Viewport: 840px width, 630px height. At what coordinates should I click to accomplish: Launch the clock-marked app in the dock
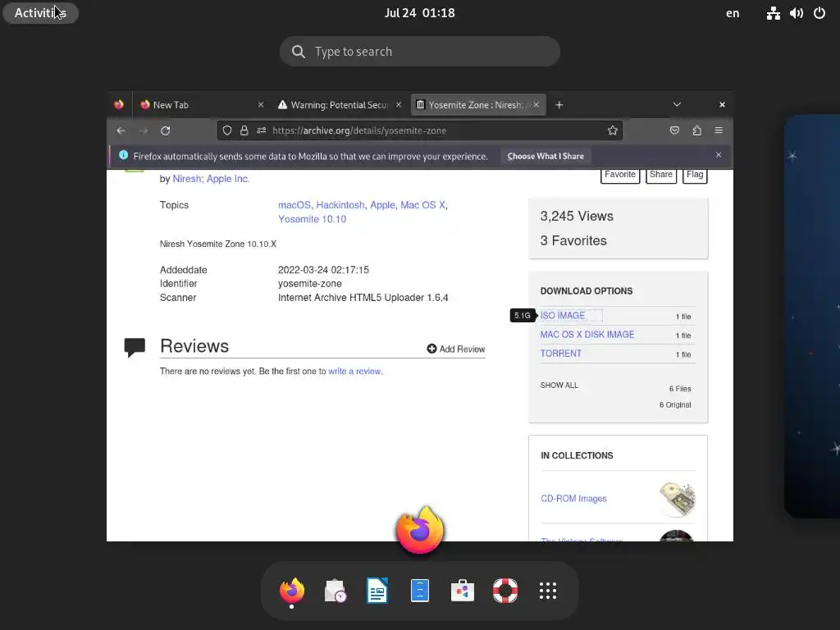pos(335,591)
